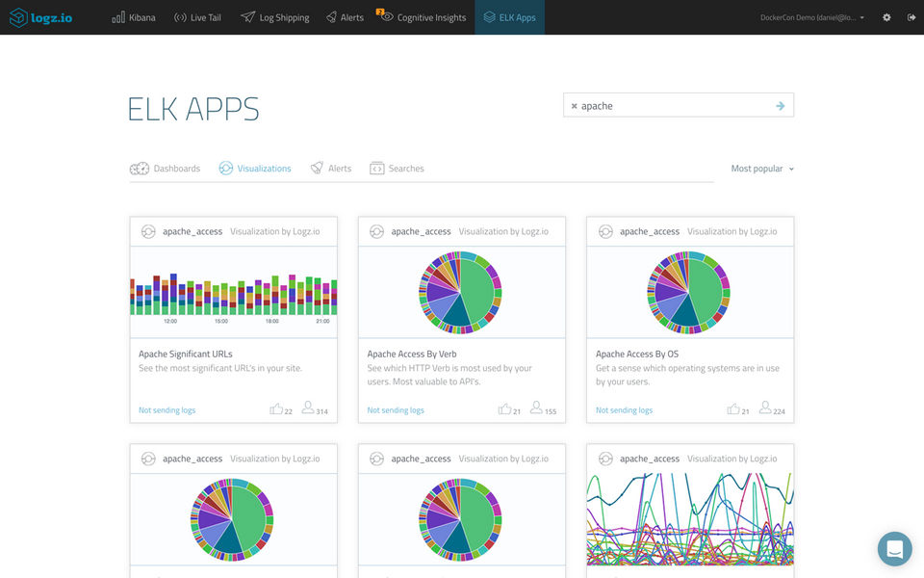This screenshot has width=924, height=578.
Task: Open the settings gear icon
Action: tap(886, 17)
